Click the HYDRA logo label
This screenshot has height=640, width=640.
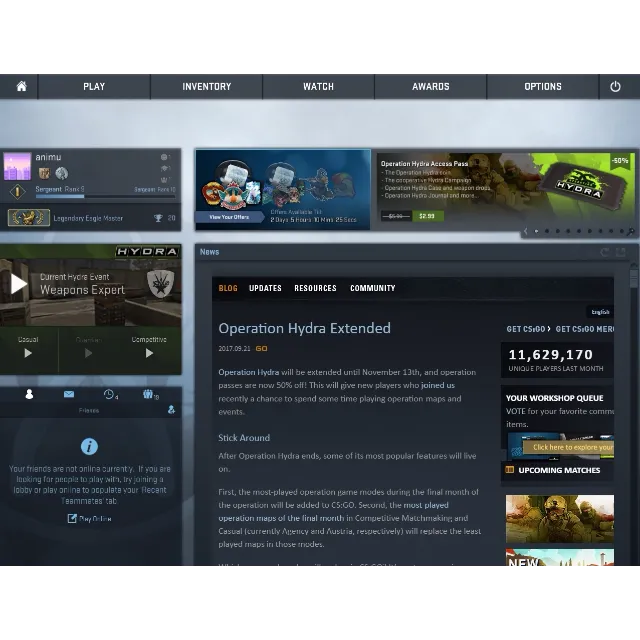click(x=147, y=251)
